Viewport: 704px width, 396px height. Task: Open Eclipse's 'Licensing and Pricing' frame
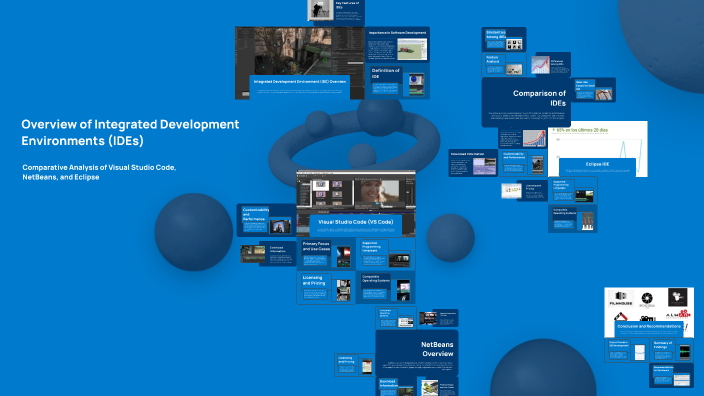coord(524,191)
